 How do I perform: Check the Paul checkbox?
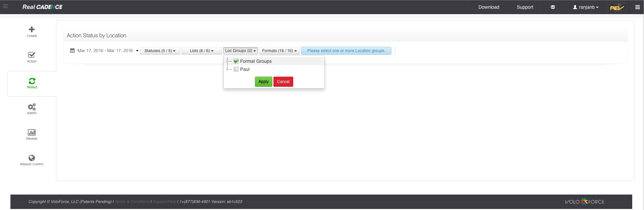coord(236,69)
